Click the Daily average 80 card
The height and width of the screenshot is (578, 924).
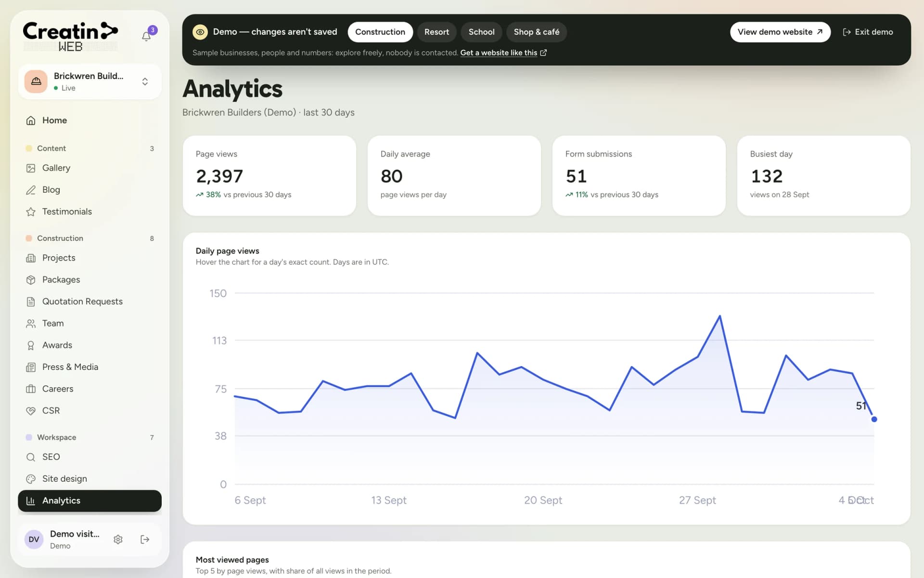(x=454, y=175)
